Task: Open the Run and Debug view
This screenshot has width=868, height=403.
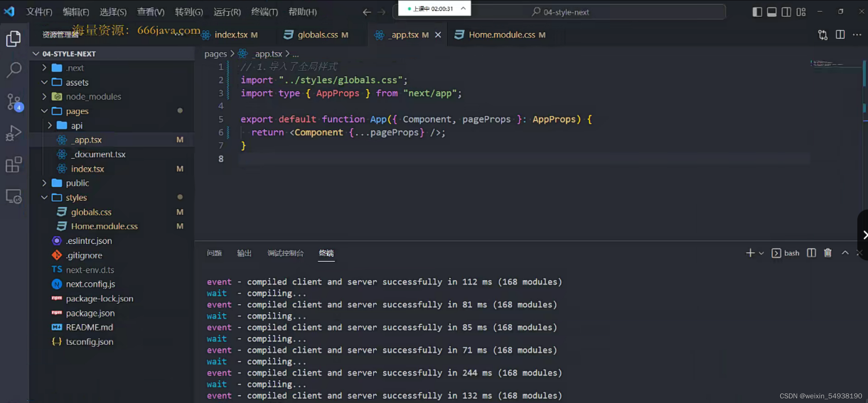Action: click(x=14, y=133)
